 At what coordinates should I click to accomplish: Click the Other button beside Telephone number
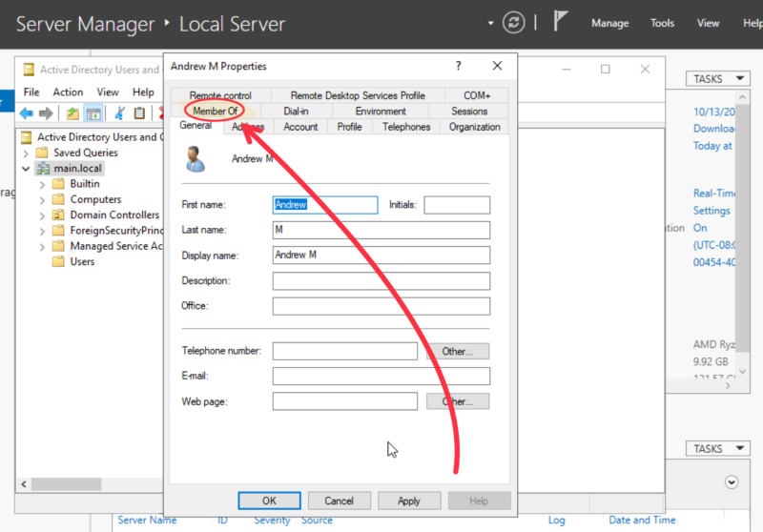point(457,351)
